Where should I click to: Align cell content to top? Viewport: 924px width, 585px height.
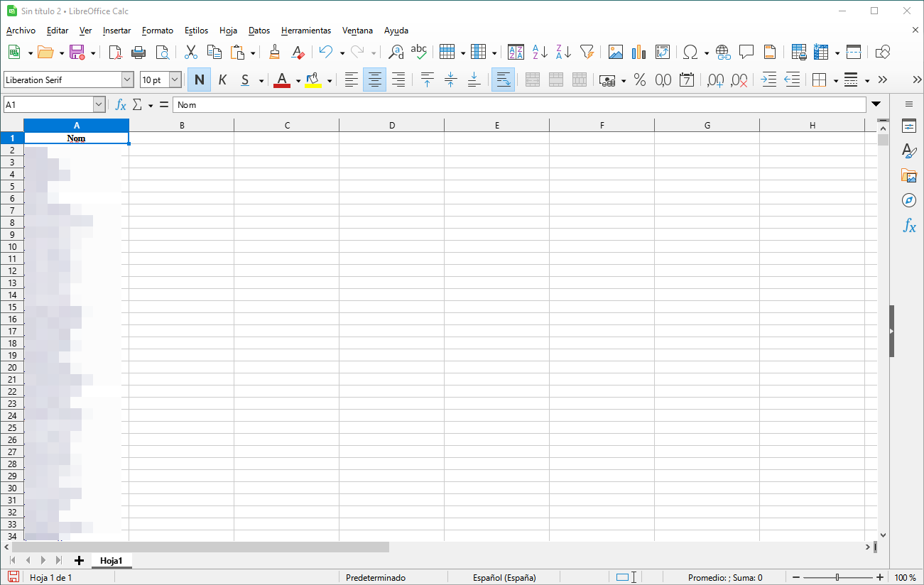coord(427,80)
